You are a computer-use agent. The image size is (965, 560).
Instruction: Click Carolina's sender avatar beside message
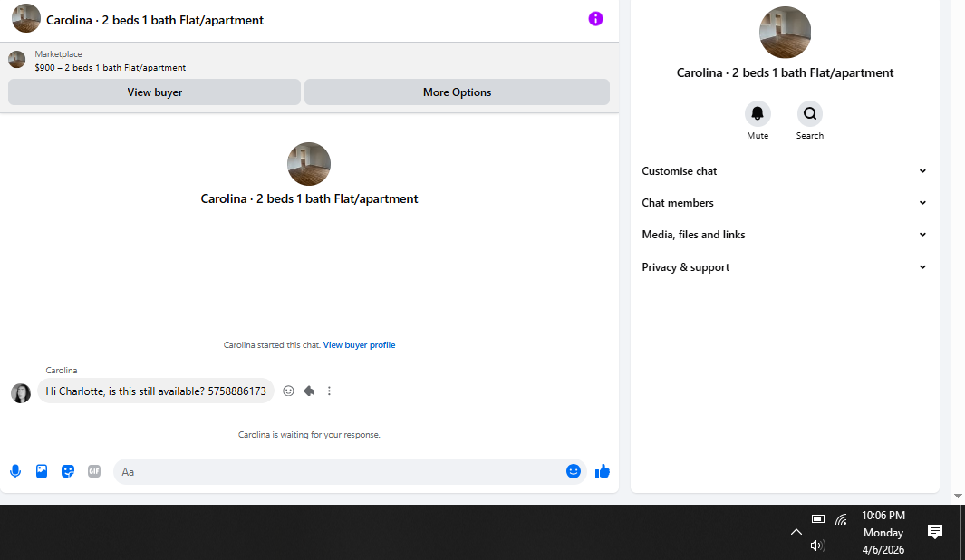21,393
